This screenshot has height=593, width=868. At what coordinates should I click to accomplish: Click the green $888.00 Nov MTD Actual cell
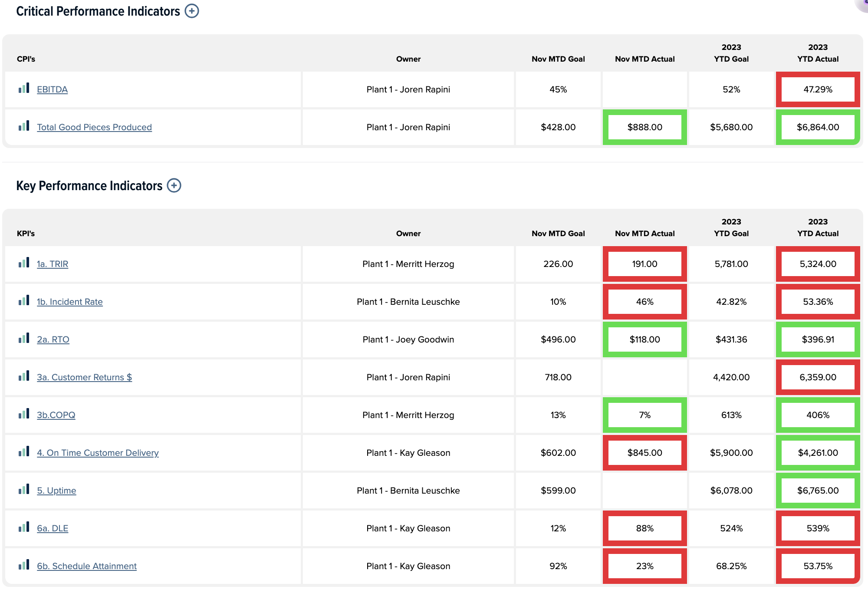[x=644, y=127]
